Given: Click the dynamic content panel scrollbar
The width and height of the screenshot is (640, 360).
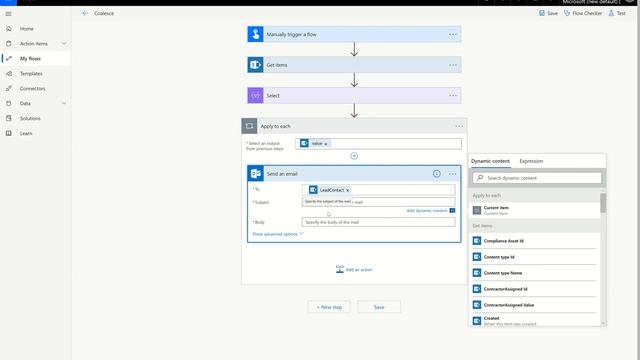Looking at the screenshot, I should click(x=603, y=203).
